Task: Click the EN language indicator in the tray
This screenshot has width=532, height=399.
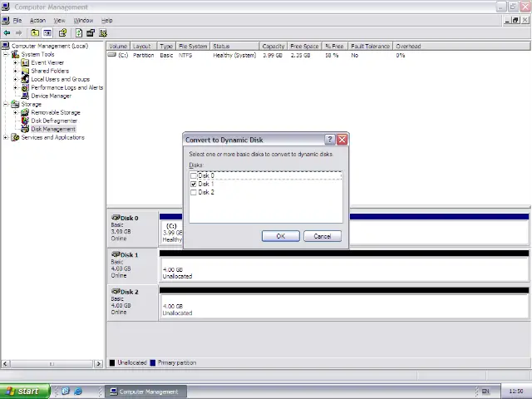Action: [485, 392]
